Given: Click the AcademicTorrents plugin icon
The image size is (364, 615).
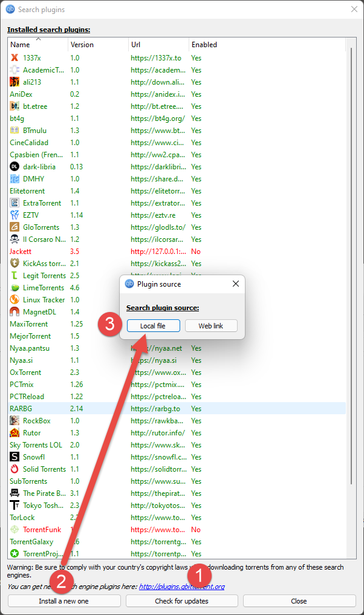Looking at the screenshot, I should pyautogui.click(x=15, y=70).
